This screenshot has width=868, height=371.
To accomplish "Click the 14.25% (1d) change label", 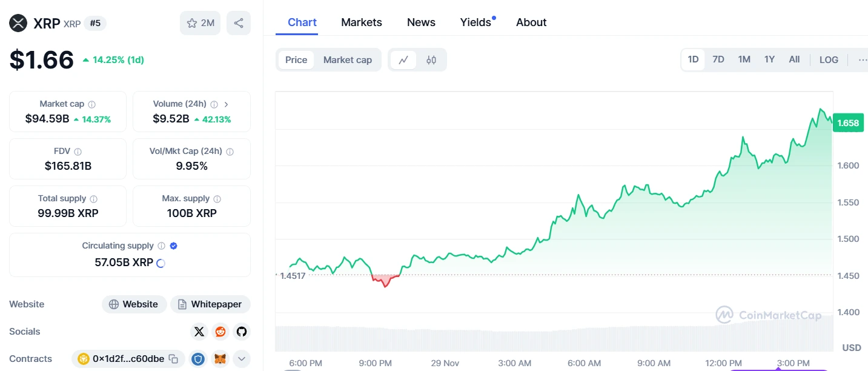I will 113,59.
